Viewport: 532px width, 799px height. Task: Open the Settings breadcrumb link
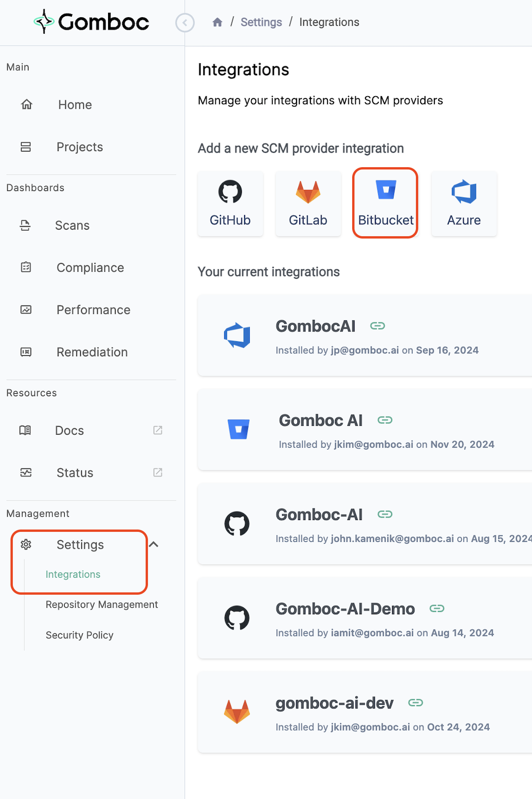[261, 22]
